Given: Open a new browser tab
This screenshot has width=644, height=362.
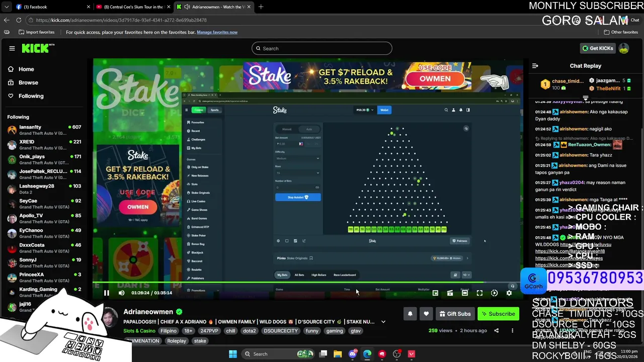Looking at the screenshot, I should [x=261, y=7].
